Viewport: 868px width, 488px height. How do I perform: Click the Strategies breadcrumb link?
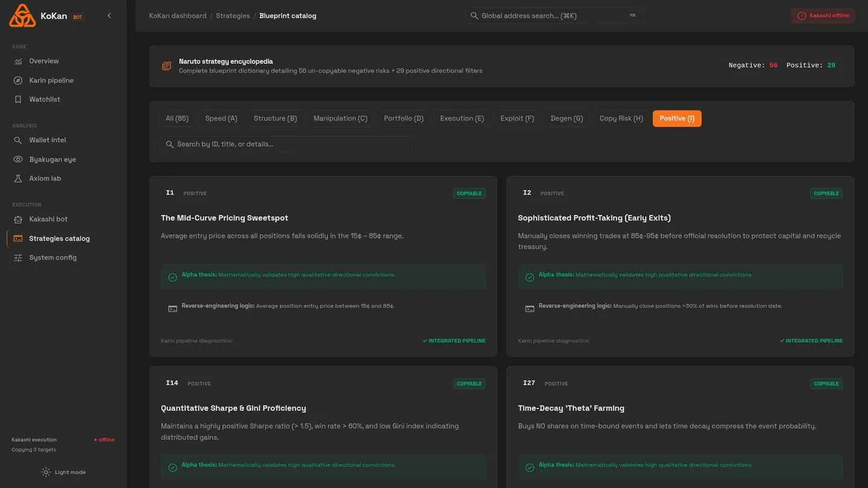233,16
